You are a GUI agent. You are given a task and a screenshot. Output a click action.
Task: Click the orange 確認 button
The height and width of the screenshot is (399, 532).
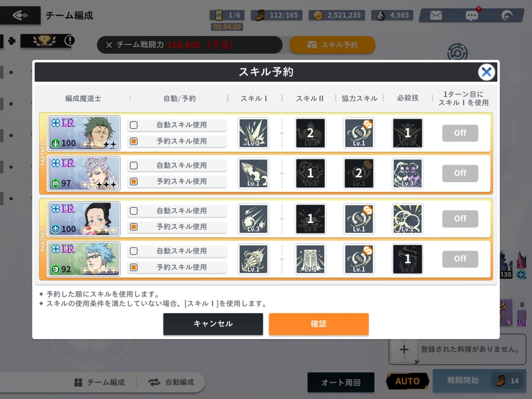pyautogui.click(x=318, y=324)
